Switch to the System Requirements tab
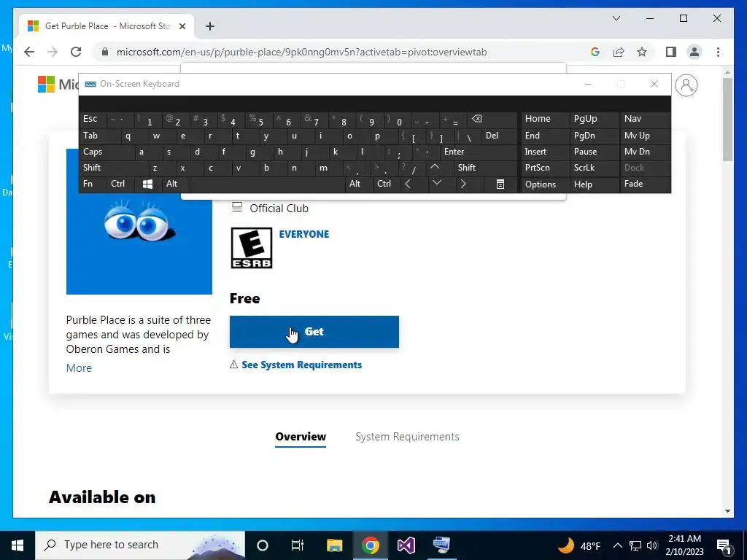The width and height of the screenshot is (747, 560). (x=407, y=437)
